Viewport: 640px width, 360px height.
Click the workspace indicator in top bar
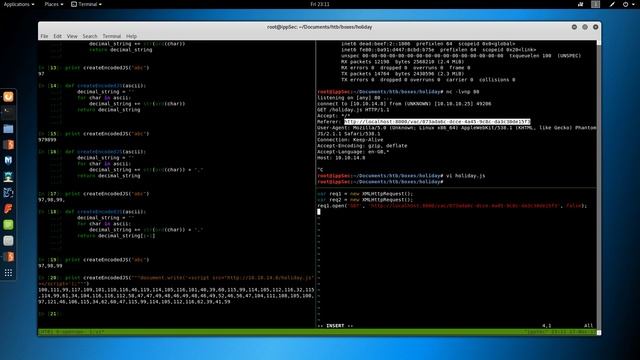596,4
